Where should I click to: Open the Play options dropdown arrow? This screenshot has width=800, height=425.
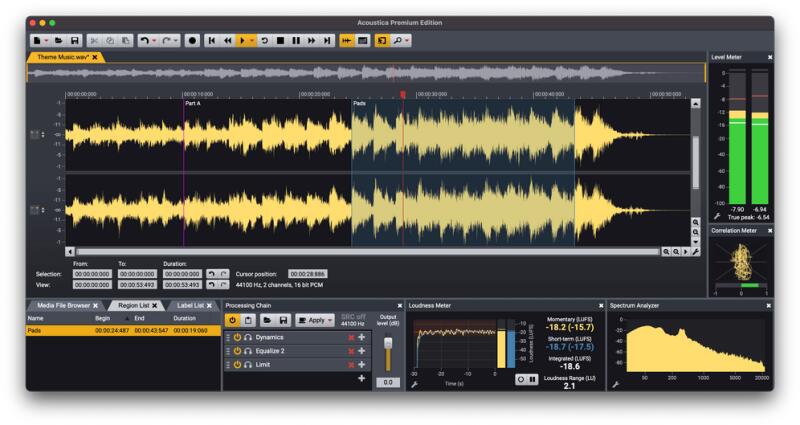[x=252, y=41]
